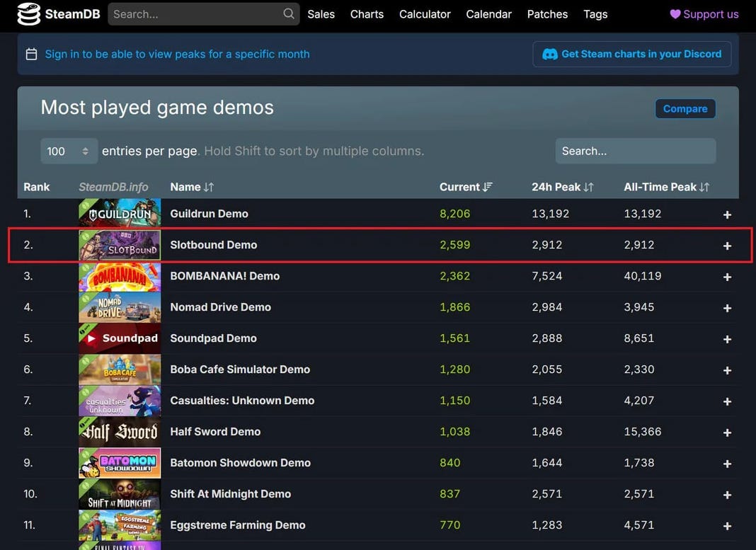Open Half Sword game thumbnail
The width and height of the screenshot is (756, 550).
pos(120,432)
